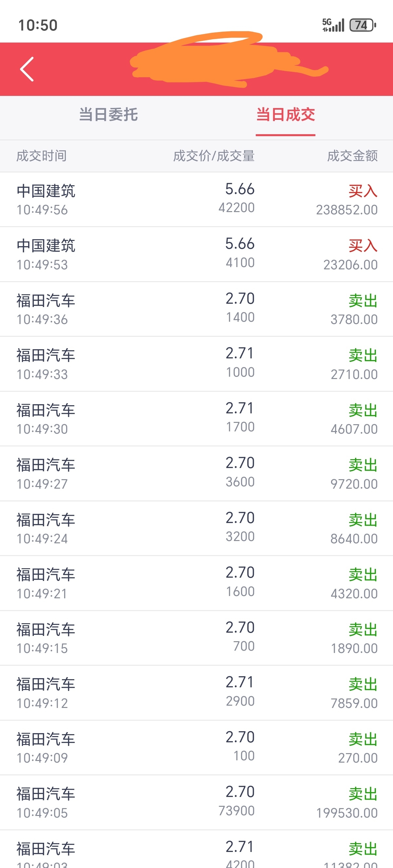
Task: Tap the 成交价/成交量 column header
Action: tap(214, 156)
